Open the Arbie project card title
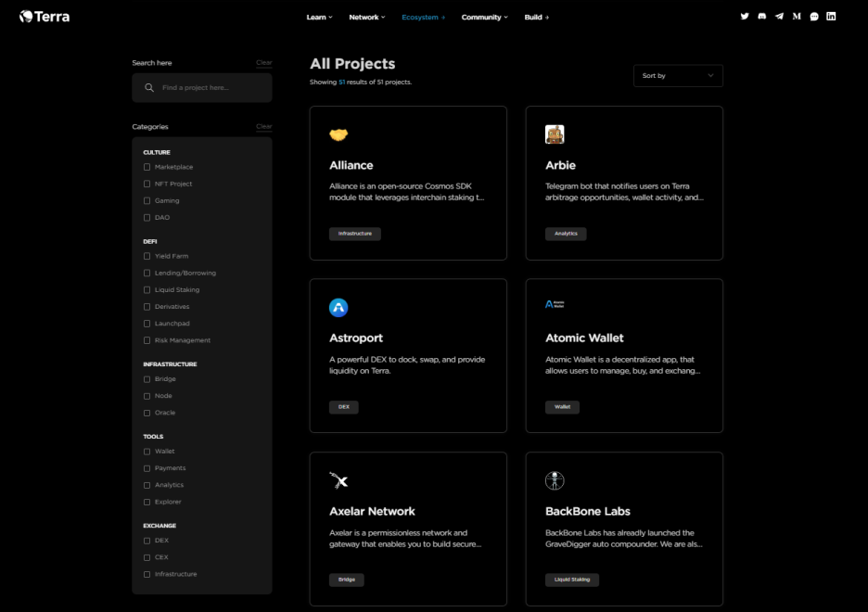The height and width of the screenshot is (612, 868). click(x=560, y=165)
